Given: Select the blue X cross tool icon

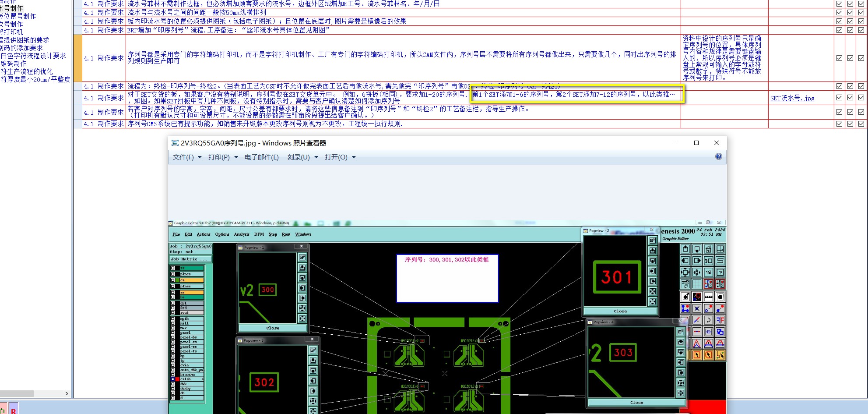Looking at the screenshot, I should (x=697, y=308).
